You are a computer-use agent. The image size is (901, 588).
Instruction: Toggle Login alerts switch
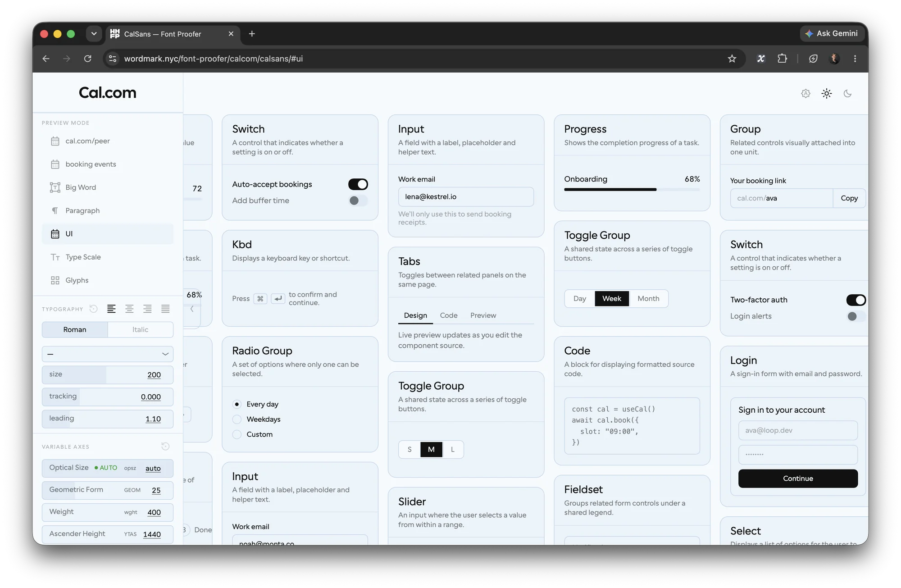click(856, 316)
